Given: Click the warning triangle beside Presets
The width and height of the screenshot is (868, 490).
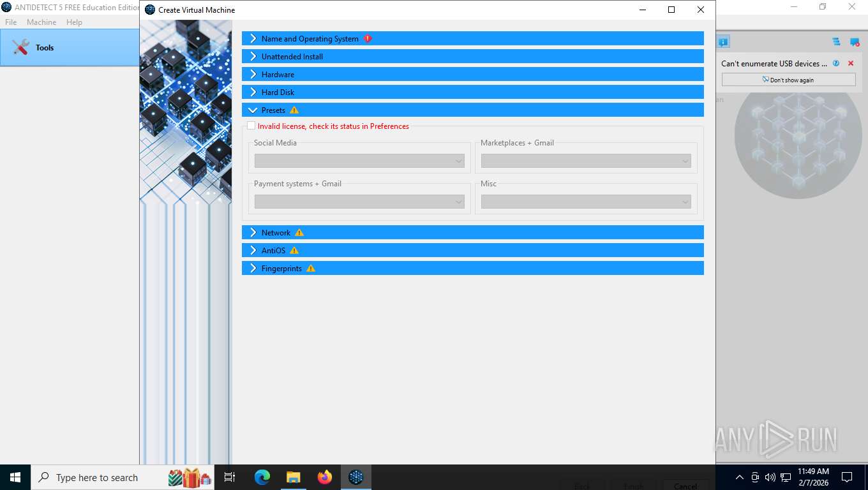Looking at the screenshot, I should (294, 110).
